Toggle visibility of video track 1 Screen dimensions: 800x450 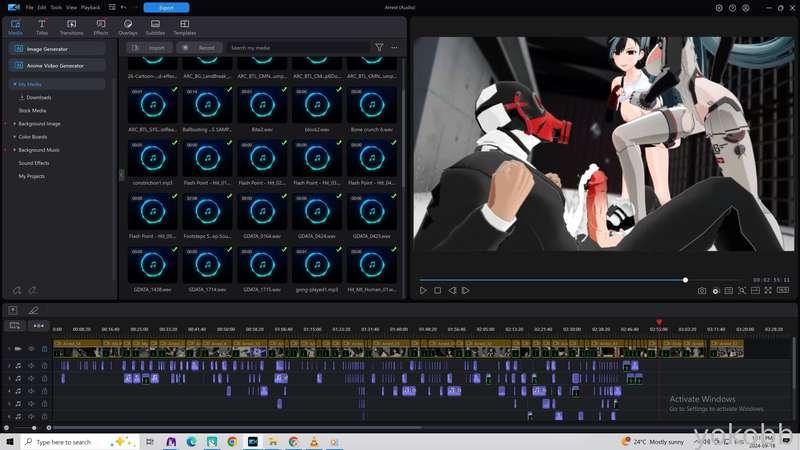(x=31, y=349)
